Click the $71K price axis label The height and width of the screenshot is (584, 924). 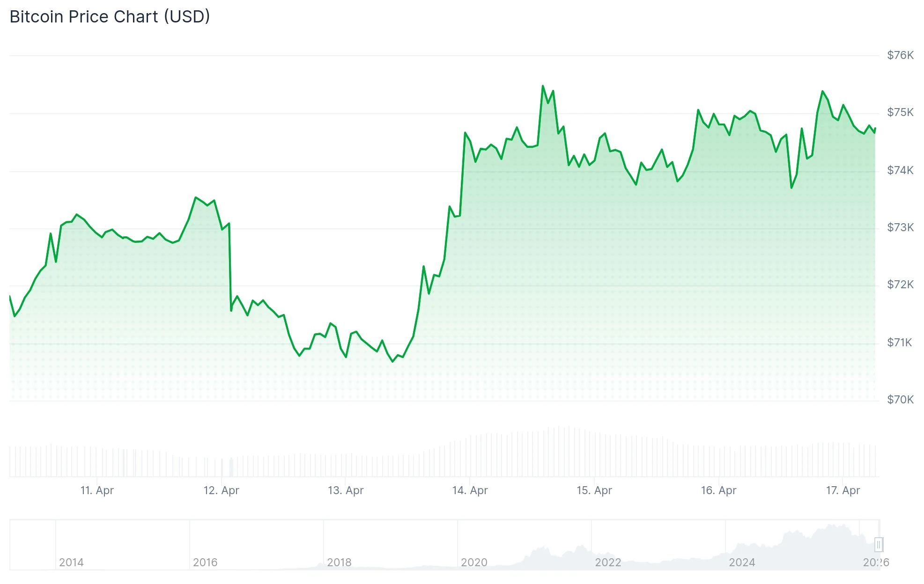[x=899, y=343]
